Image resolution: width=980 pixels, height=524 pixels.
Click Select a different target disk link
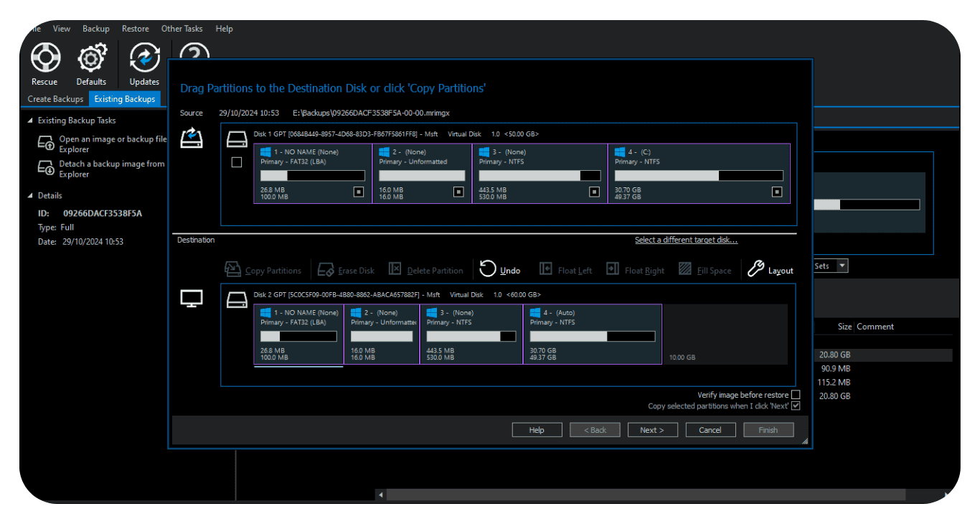(686, 240)
